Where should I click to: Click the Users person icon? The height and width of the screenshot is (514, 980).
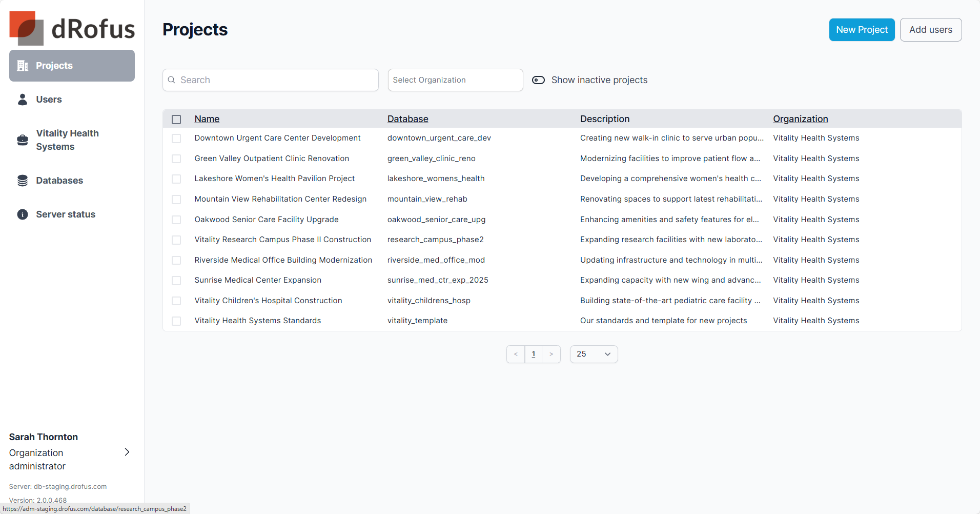click(23, 100)
